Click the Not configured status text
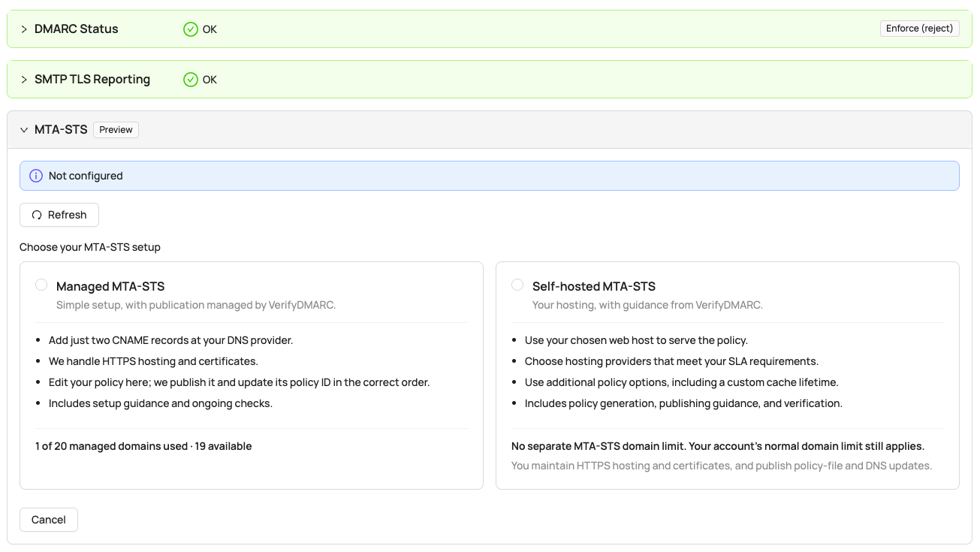The width and height of the screenshot is (980, 552). click(86, 176)
